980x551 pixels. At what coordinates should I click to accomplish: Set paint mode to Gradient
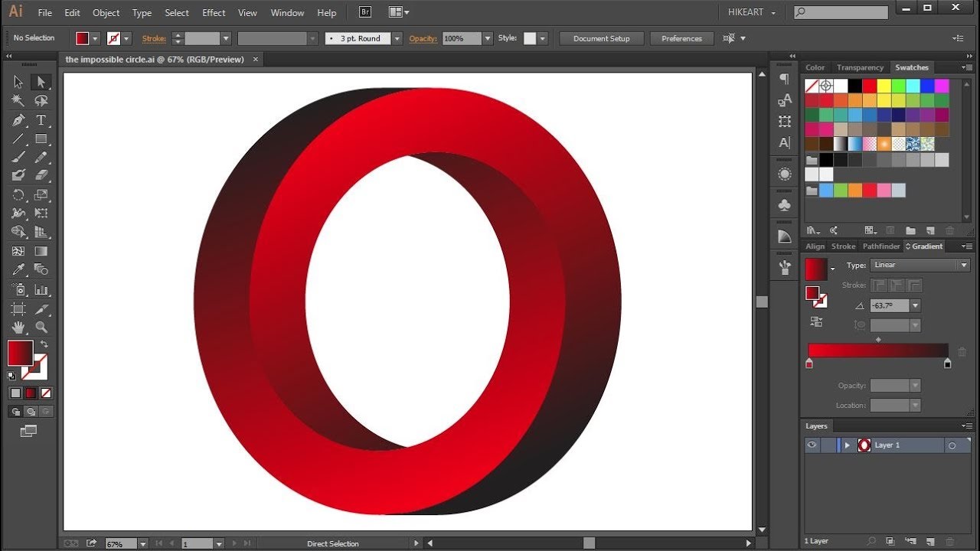[x=31, y=393]
